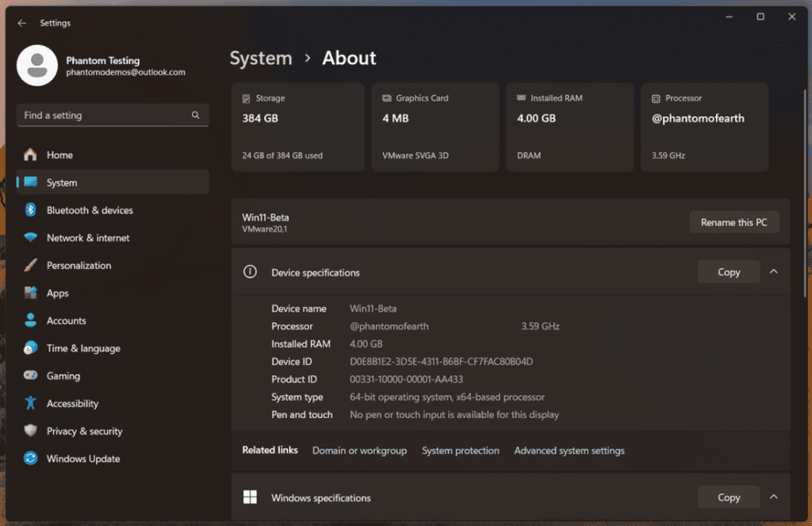The image size is (812, 526).
Task: Open Personalization settings
Action: (113, 265)
